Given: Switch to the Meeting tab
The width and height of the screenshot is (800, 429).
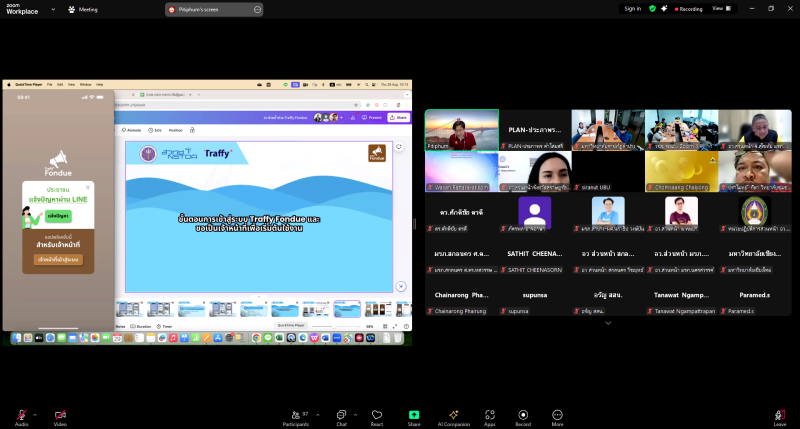Looking at the screenshot, I should (84, 9).
